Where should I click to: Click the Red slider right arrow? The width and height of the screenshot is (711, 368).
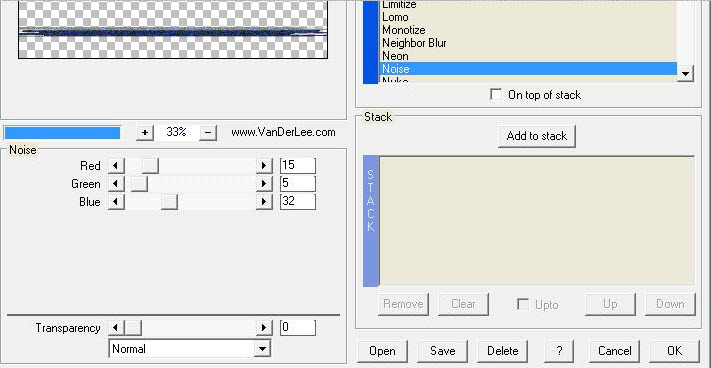(264, 165)
